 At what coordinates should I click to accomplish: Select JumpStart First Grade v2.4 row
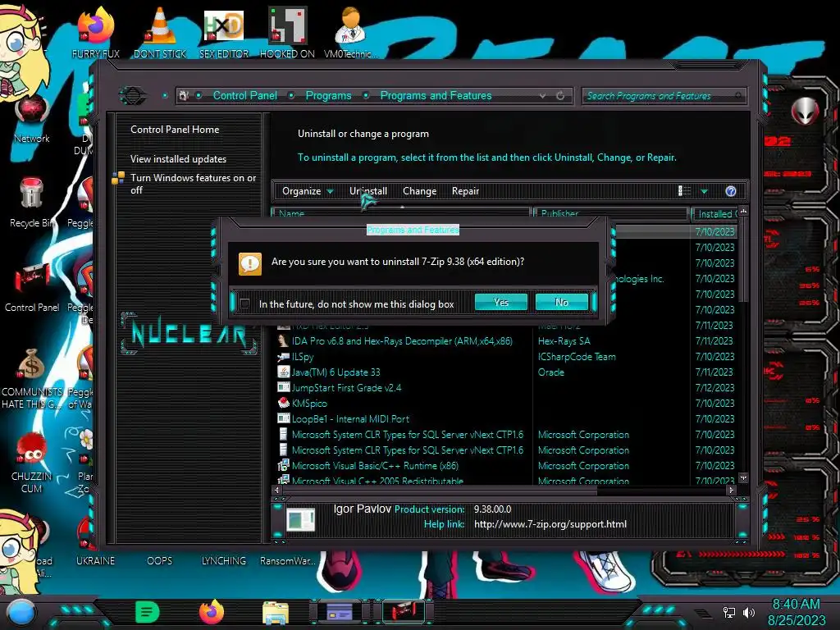coord(506,388)
